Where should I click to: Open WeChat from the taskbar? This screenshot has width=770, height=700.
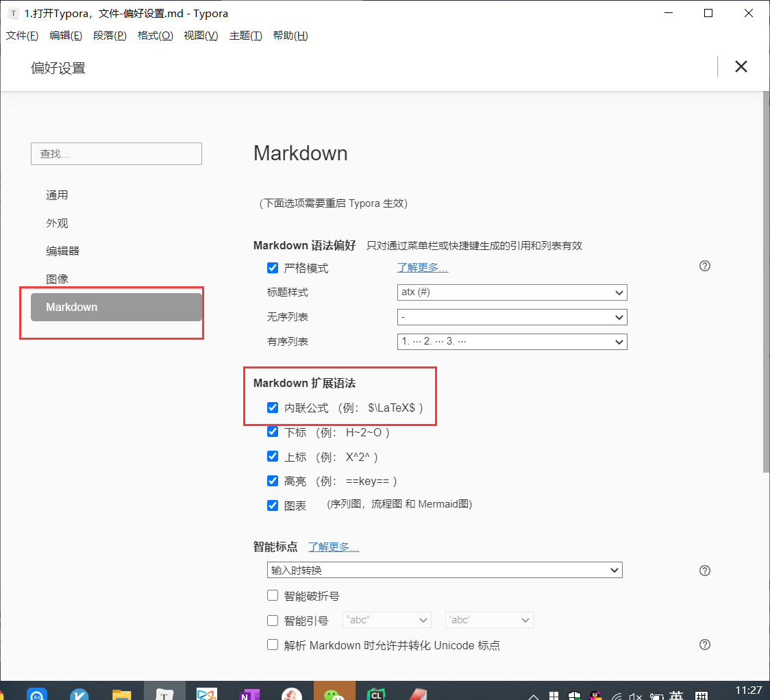pyautogui.click(x=334, y=692)
